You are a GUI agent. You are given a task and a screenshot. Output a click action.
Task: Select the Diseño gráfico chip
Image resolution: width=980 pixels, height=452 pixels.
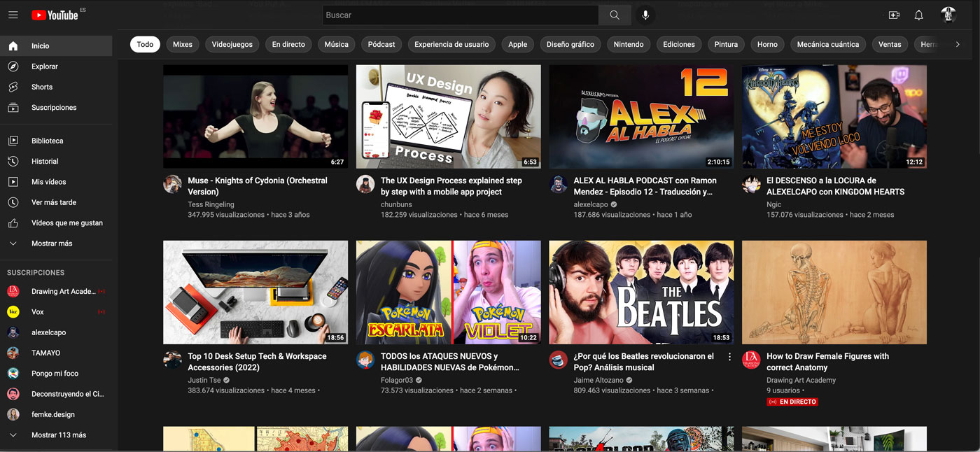coord(570,44)
